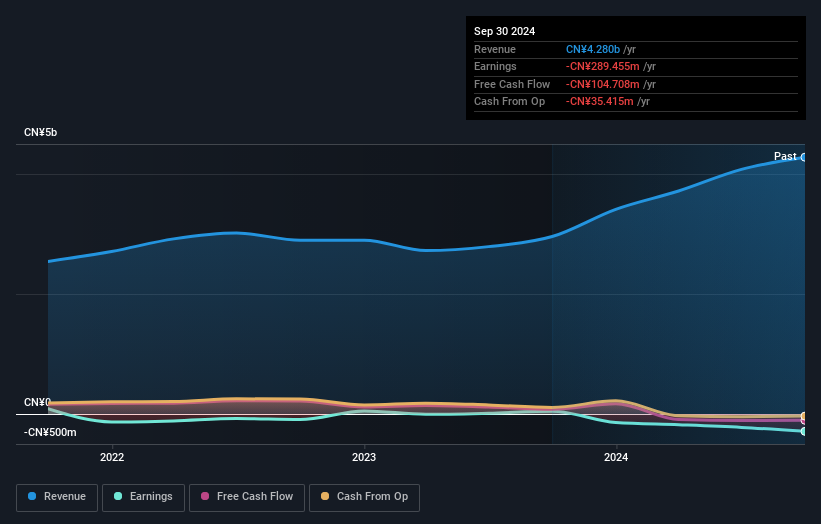
Task: Click the 2023 x-axis label
Action: click(x=364, y=458)
